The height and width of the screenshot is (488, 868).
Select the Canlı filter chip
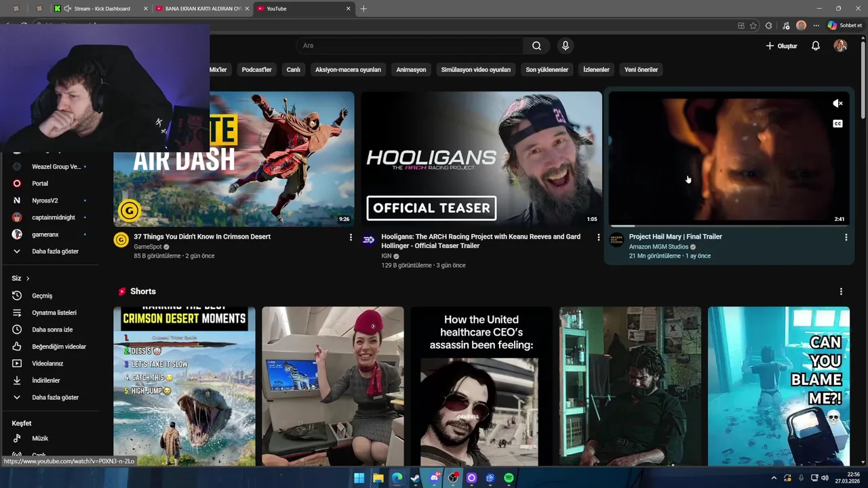(x=293, y=69)
